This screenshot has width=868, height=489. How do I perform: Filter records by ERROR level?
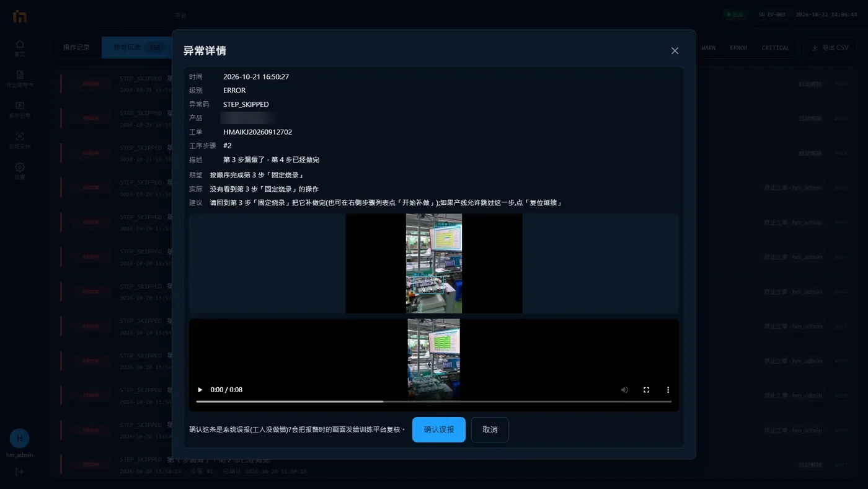(738, 48)
